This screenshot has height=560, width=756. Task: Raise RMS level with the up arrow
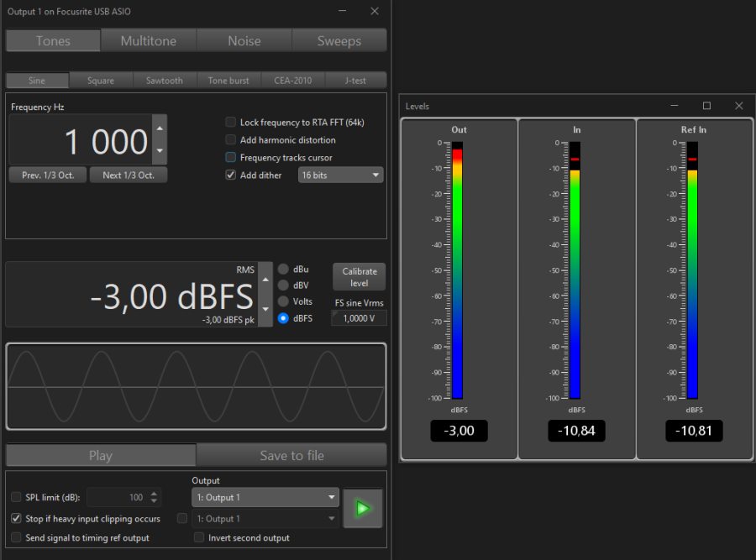[x=265, y=280]
